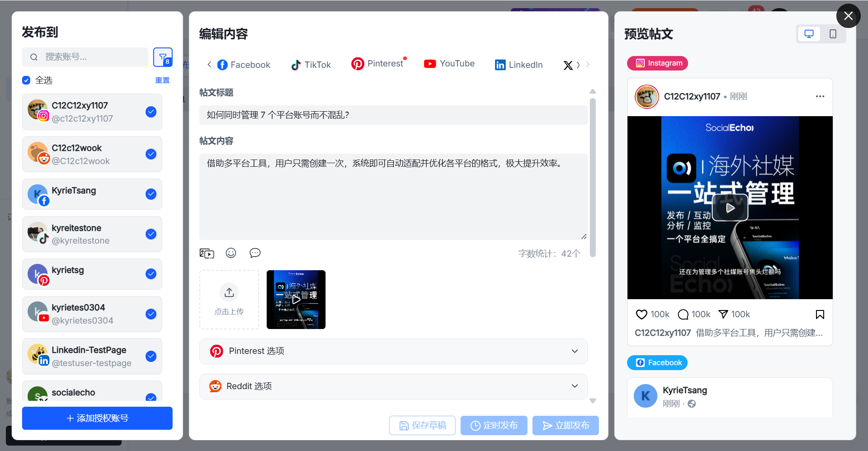Click the 100k likes count text
The image size is (868, 451).
pos(660,314)
